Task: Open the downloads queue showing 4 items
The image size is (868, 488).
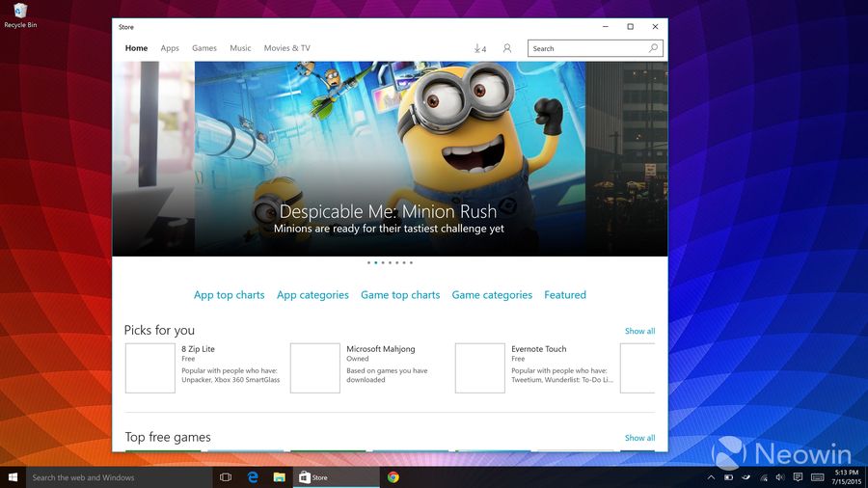Action: click(x=480, y=48)
